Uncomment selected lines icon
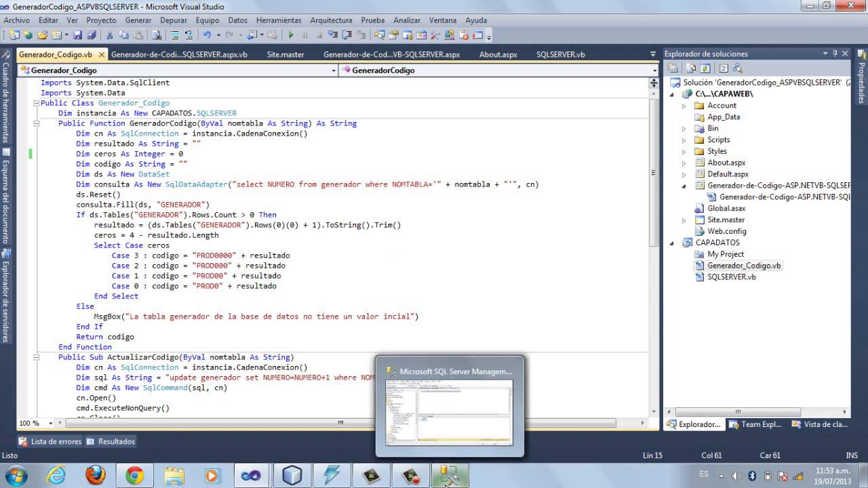868x488 pixels. [189, 35]
